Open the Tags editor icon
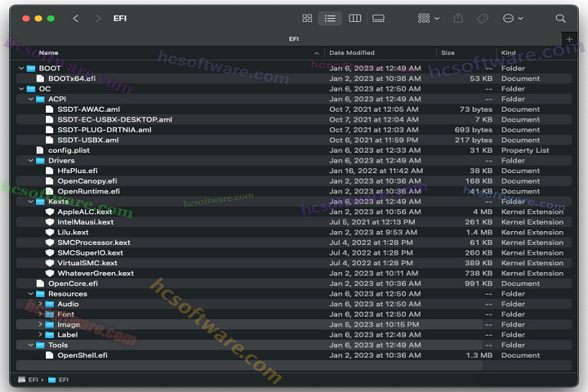Screen dimensions: 588x392 coord(482,18)
